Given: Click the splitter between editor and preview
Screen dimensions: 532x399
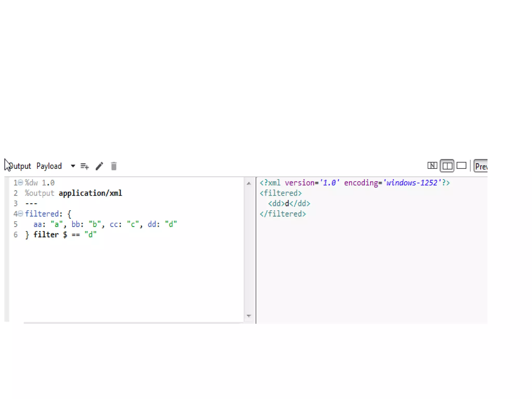Looking at the screenshot, I should pos(256,249).
